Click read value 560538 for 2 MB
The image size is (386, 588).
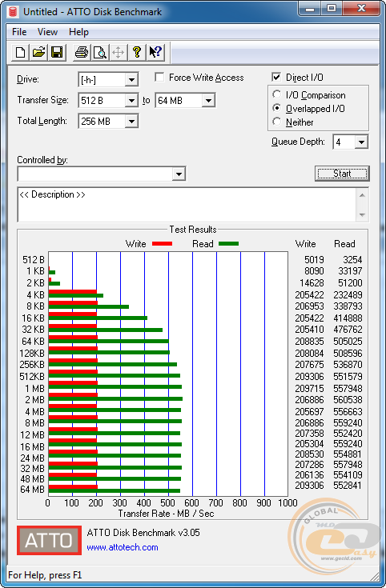point(348,400)
